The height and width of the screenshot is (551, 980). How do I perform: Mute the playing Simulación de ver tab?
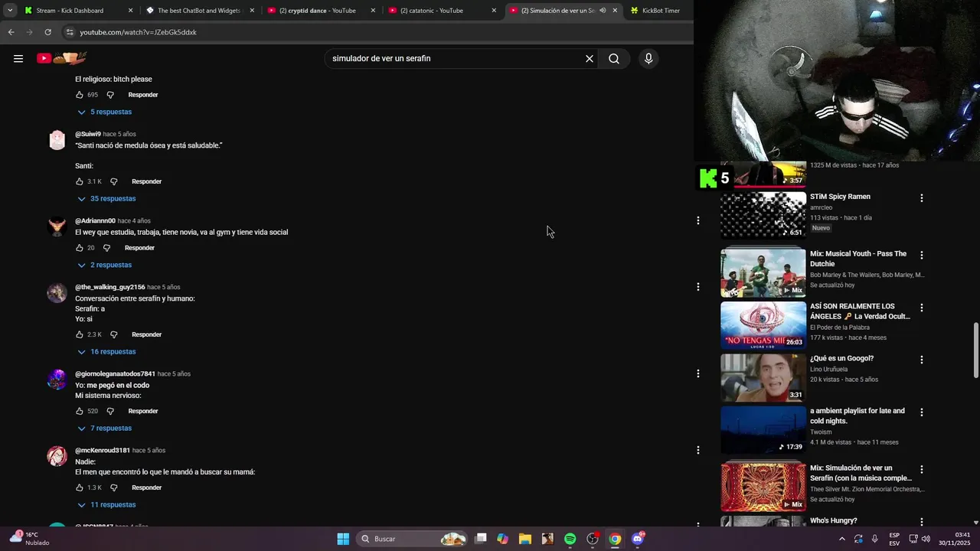click(603, 11)
